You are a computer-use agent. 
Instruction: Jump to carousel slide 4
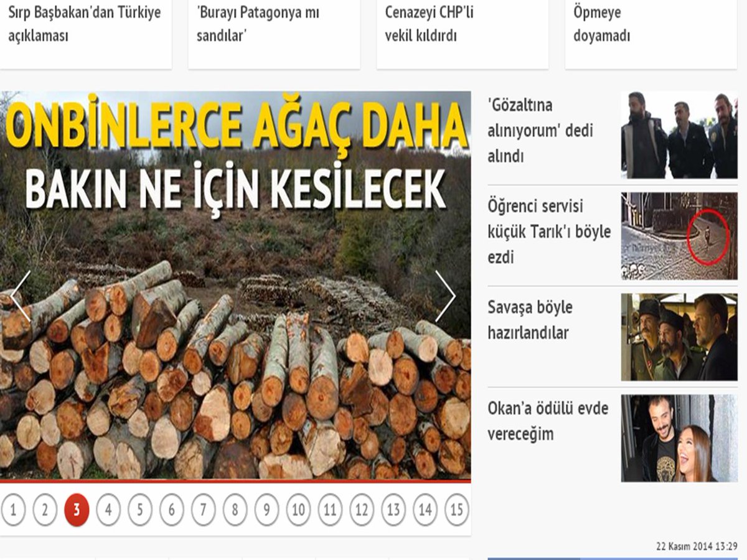click(108, 511)
